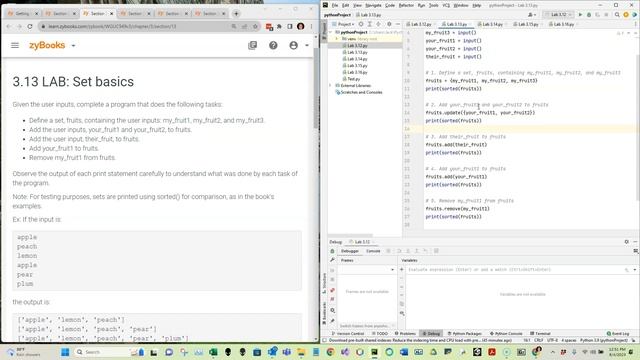640x360 pixels.
Task: Open the Terminal tool window
Action: (x=540, y=334)
